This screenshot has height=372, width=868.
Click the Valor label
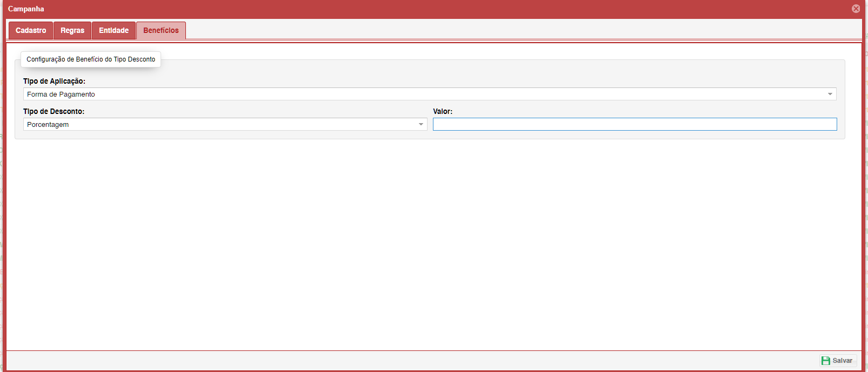tap(443, 111)
